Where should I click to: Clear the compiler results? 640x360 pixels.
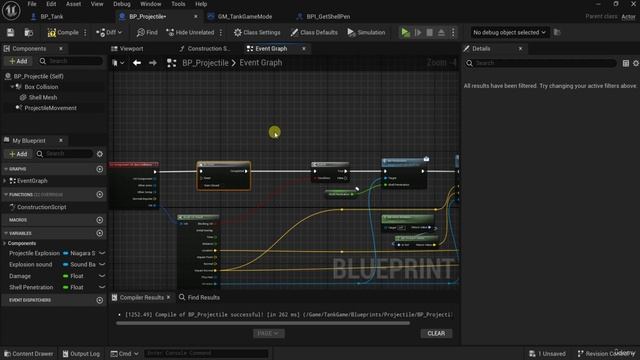tap(436, 333)
